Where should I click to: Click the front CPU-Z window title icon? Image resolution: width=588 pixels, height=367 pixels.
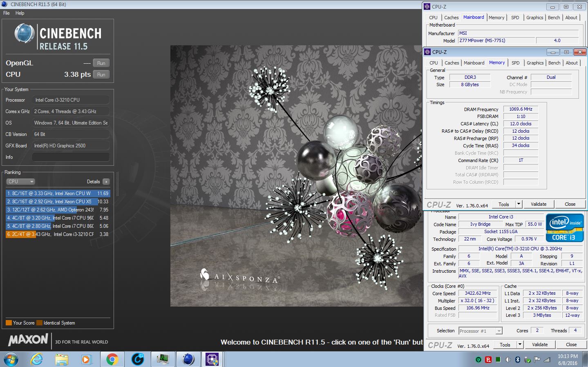(x=427, y=52)
